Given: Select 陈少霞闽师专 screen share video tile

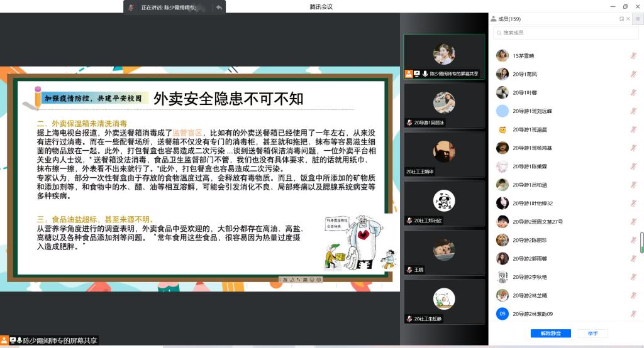Looking at the screenshot, I should (444, 57).
